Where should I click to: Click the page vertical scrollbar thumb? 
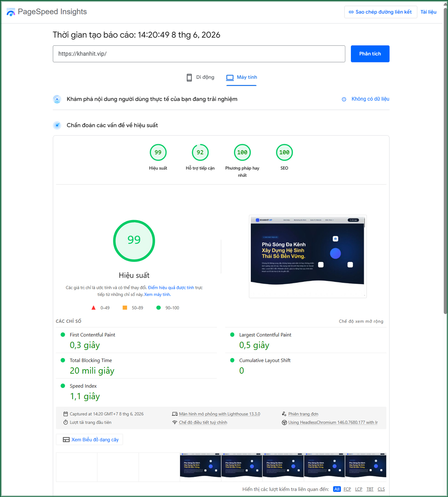[x=445, y=161]
